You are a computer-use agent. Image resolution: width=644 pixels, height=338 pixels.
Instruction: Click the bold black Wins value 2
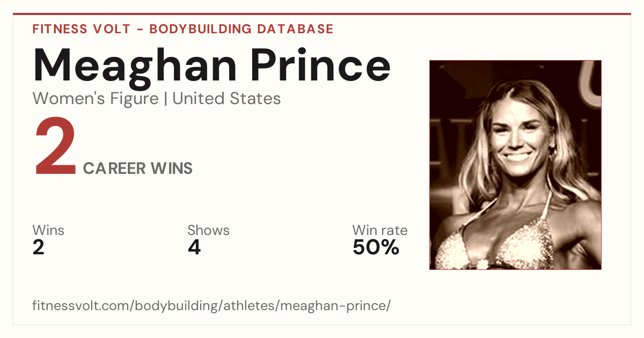pyautogui.click(x=39, y=247)
